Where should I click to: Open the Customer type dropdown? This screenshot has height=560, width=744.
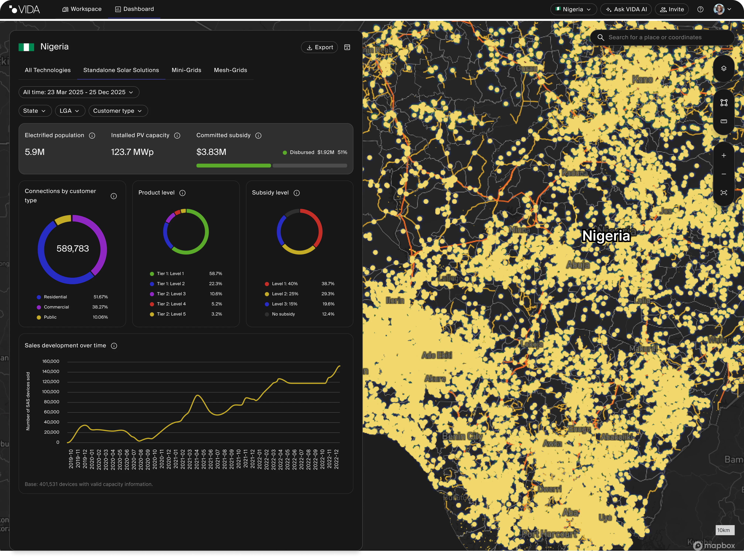(118, 111)
